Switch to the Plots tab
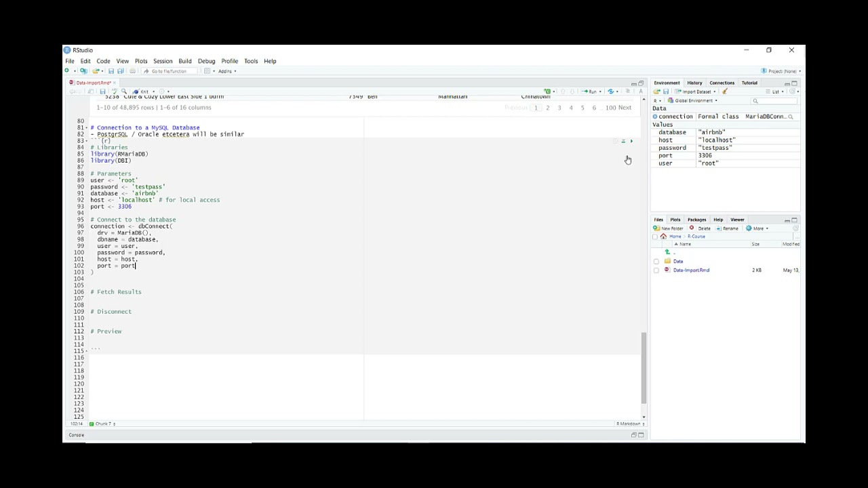This screenshot has width=868, height=488. point(675,220)
